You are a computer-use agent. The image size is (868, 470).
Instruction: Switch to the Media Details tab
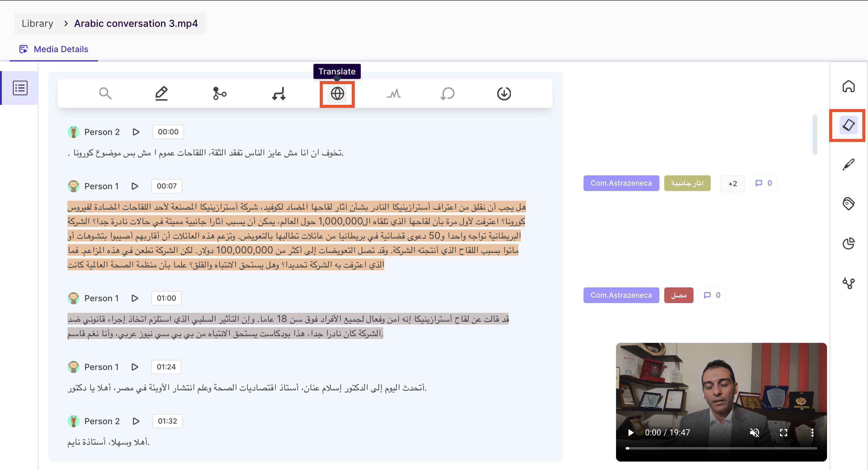click(54, 49)
